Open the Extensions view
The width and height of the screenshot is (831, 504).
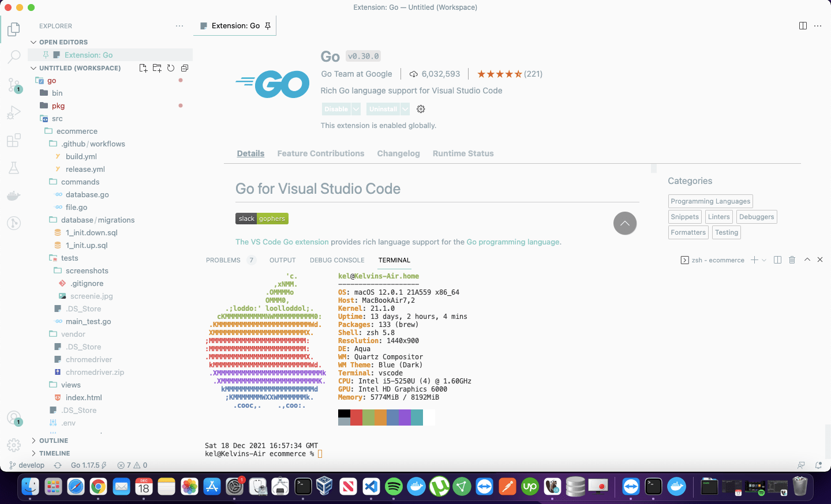(14, 140)
